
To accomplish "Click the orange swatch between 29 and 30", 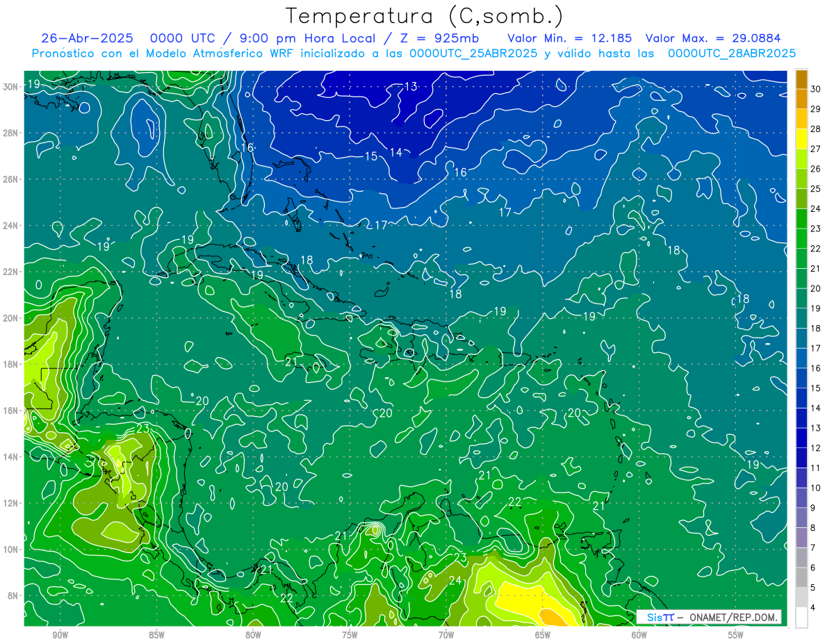I will [x=801, y=98].
